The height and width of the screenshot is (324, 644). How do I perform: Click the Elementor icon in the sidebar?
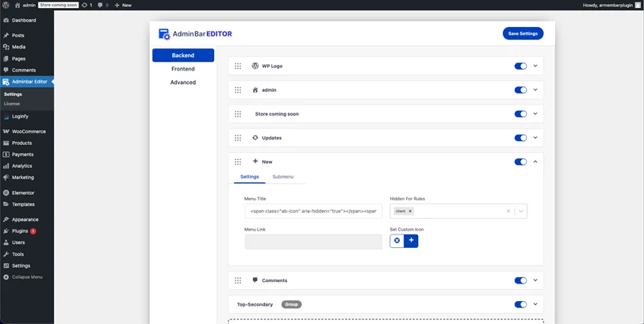click(x=6, y=192)
